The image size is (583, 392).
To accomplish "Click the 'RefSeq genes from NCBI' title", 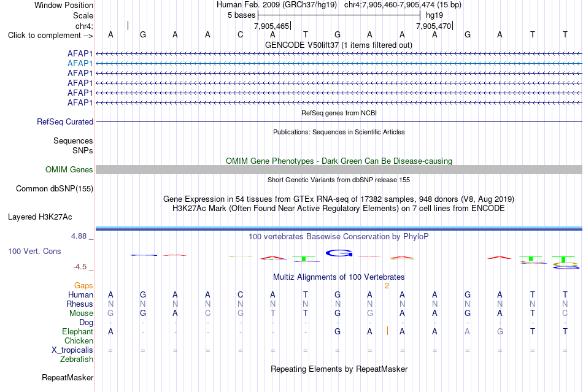I will click(339, 113).
